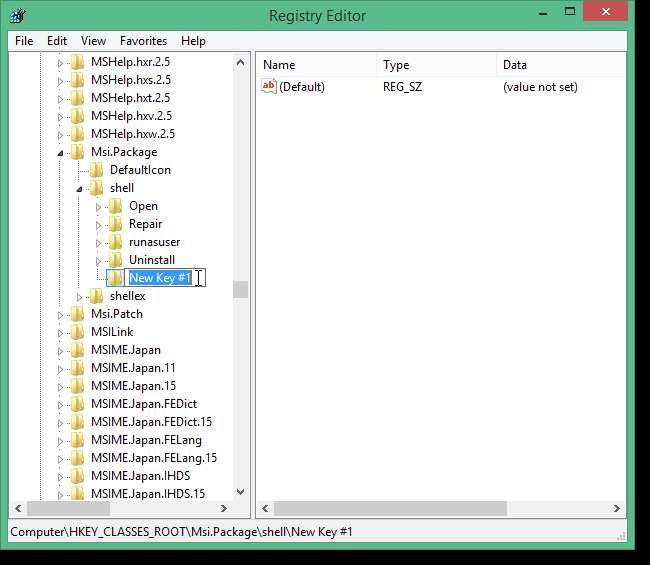650x565 pixels.
Task: Select the MSIME.Japan.FEDict.15 key
Action: pos(152,422)
